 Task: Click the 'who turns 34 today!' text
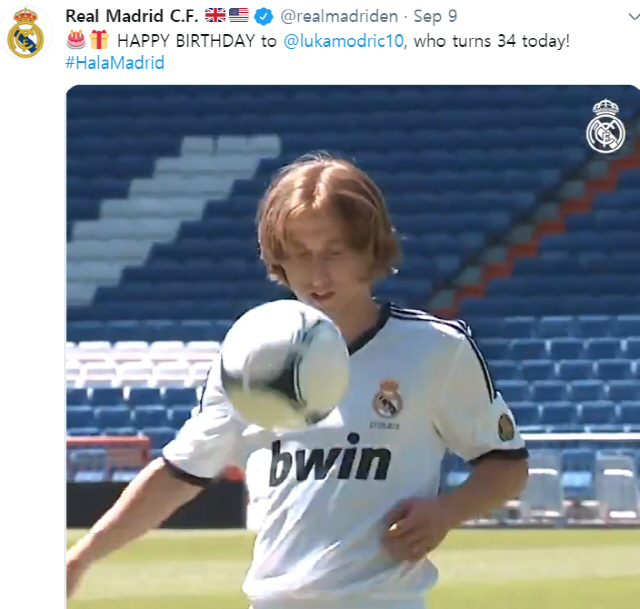pyautogui.click(x=491, y=41)
